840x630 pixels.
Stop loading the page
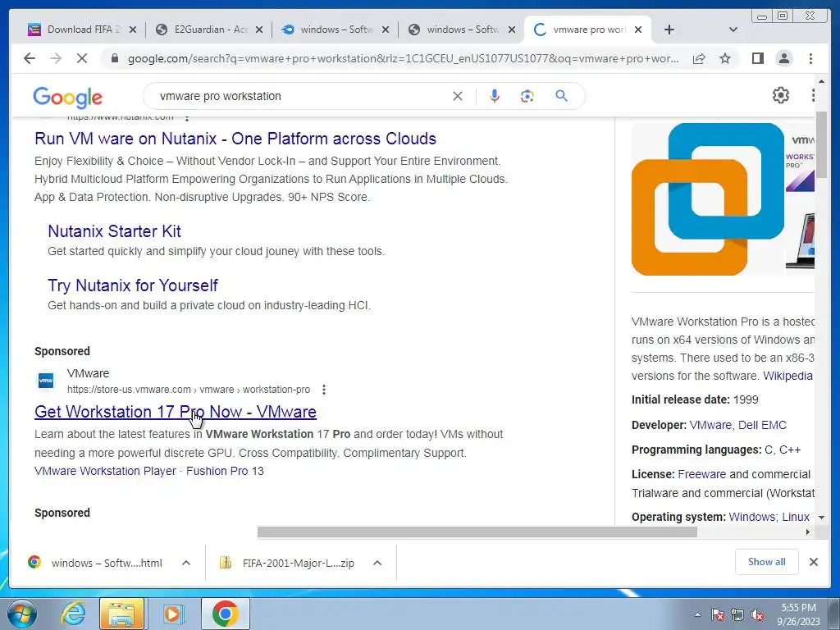coord(82,58)
